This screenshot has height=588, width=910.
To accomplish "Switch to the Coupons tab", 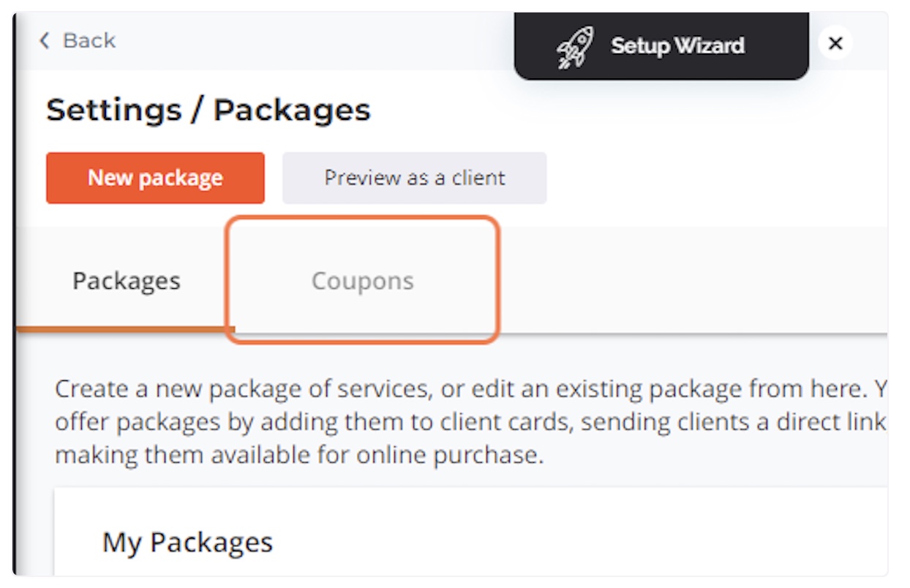I will 363,281.
